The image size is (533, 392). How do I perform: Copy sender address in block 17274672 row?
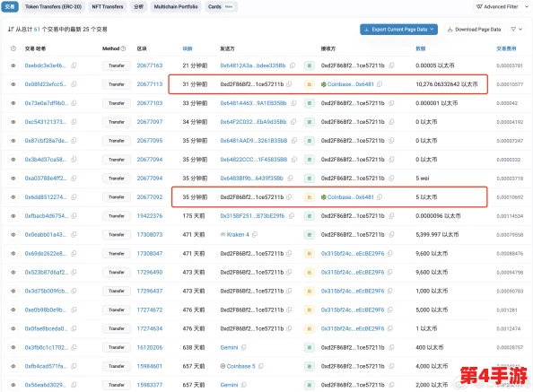(x=289, y=309)
